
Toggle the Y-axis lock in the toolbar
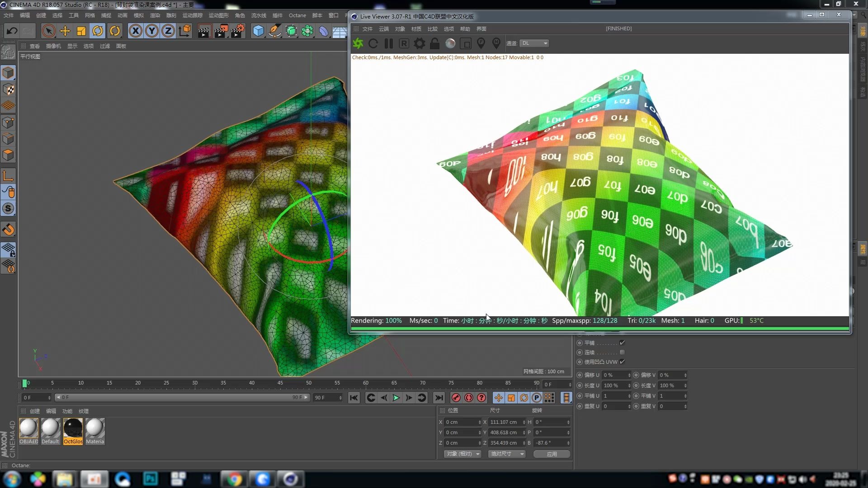coord(151,31)
